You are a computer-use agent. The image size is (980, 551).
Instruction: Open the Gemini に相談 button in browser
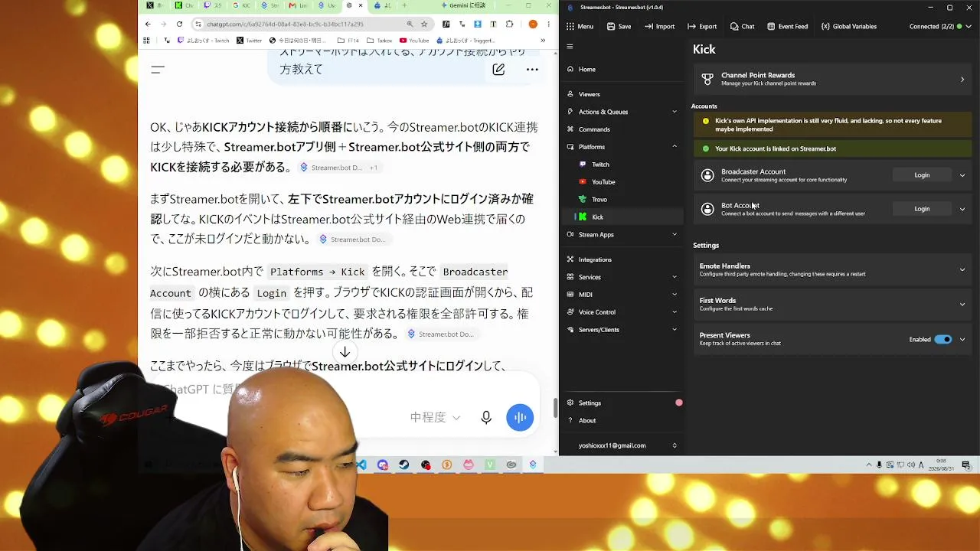point(464,5)
